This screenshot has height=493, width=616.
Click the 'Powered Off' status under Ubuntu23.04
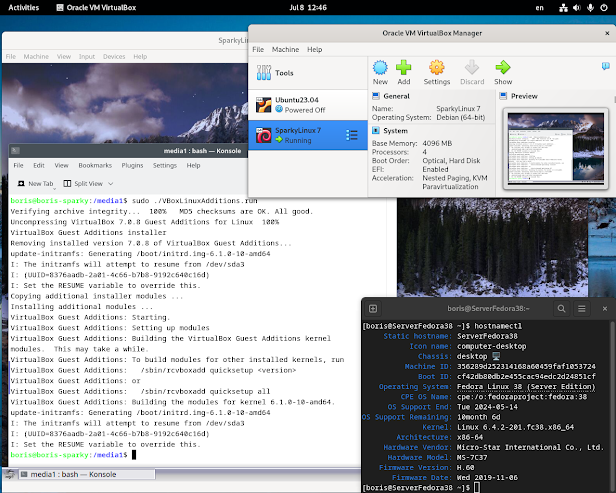click(305, 110)
